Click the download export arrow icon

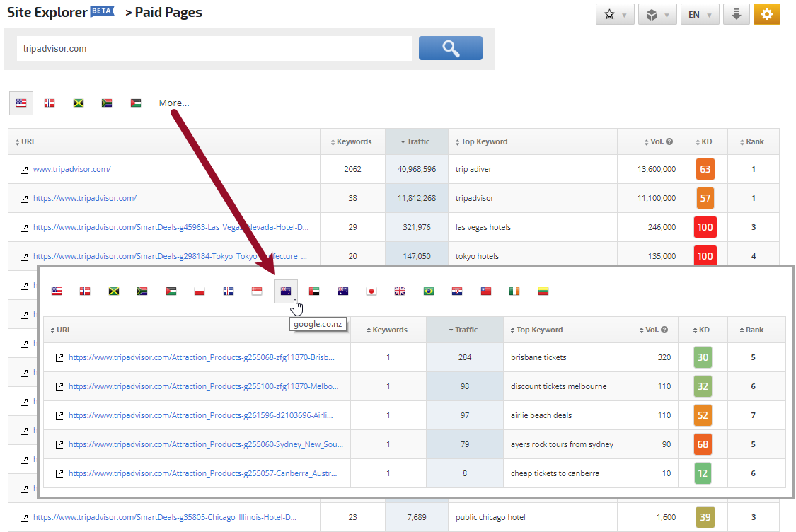(x=736, y=14)
